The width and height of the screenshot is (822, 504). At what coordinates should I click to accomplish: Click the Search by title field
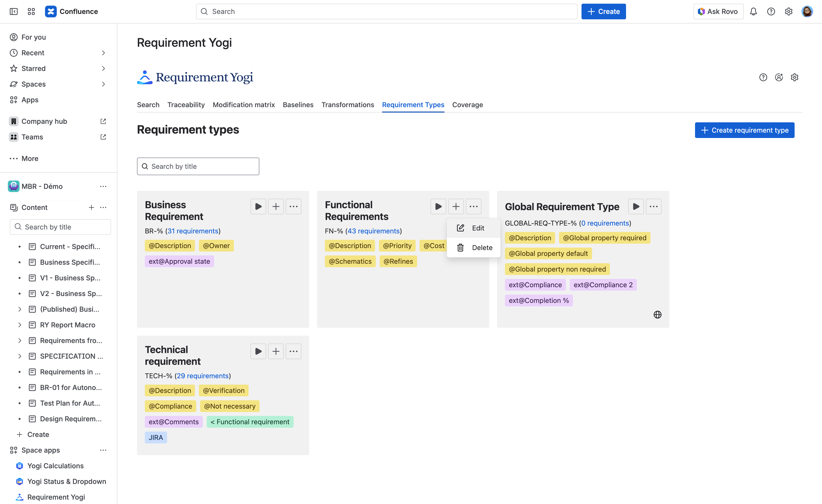tap(198, 166)
